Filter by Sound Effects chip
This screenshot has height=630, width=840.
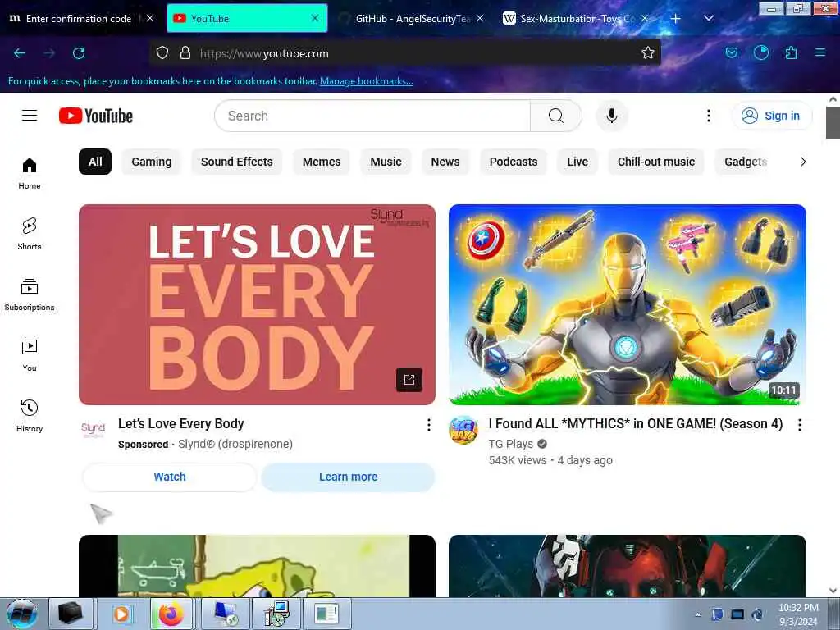pyautogui.click(x=237, y=162)
